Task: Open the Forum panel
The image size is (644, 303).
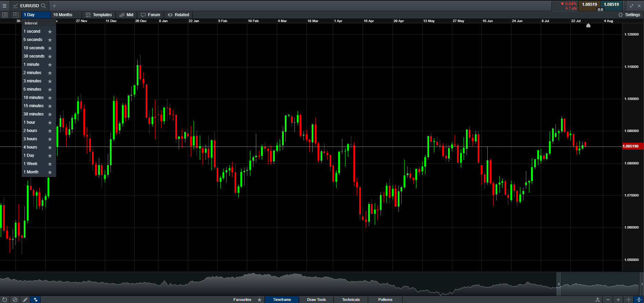Action: (150, 15)
